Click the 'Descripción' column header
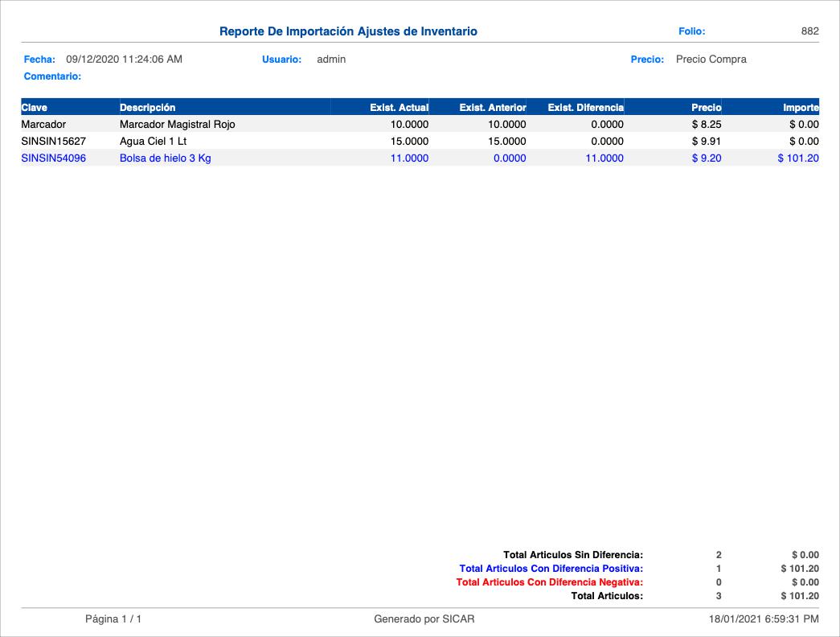The height and width of the screenshot is (637, 840). coord(147,107)
